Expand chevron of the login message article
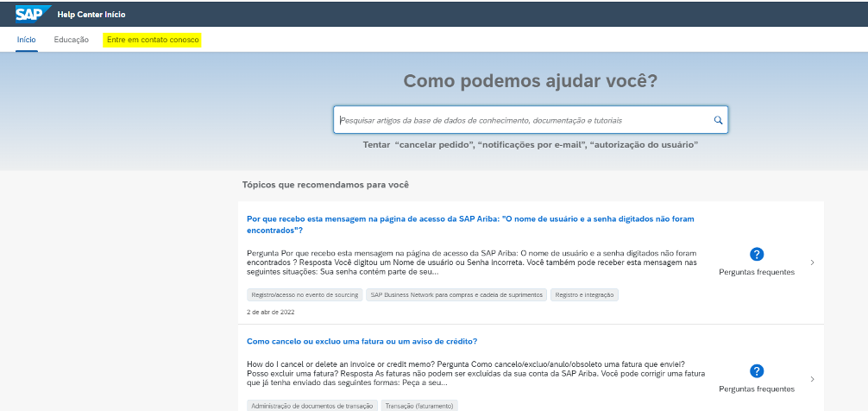This screenshot has height=411, width=868. pos(812,262)
